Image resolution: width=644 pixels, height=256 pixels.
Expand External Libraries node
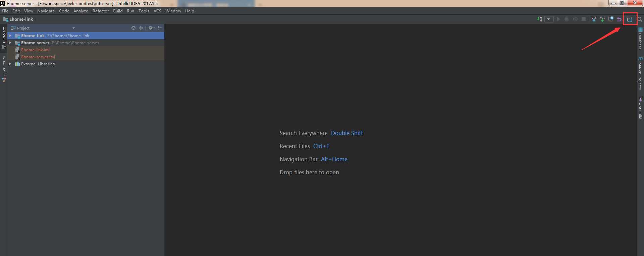point(10,64)
